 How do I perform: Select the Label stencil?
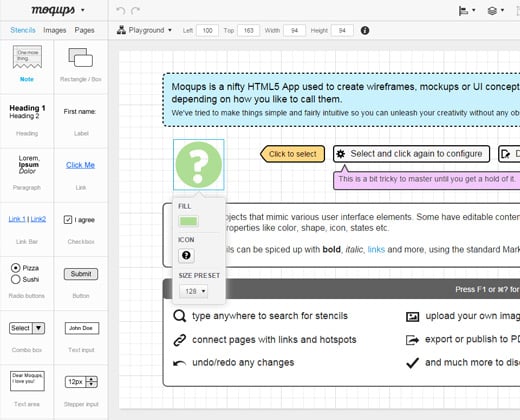coord(81,120)
